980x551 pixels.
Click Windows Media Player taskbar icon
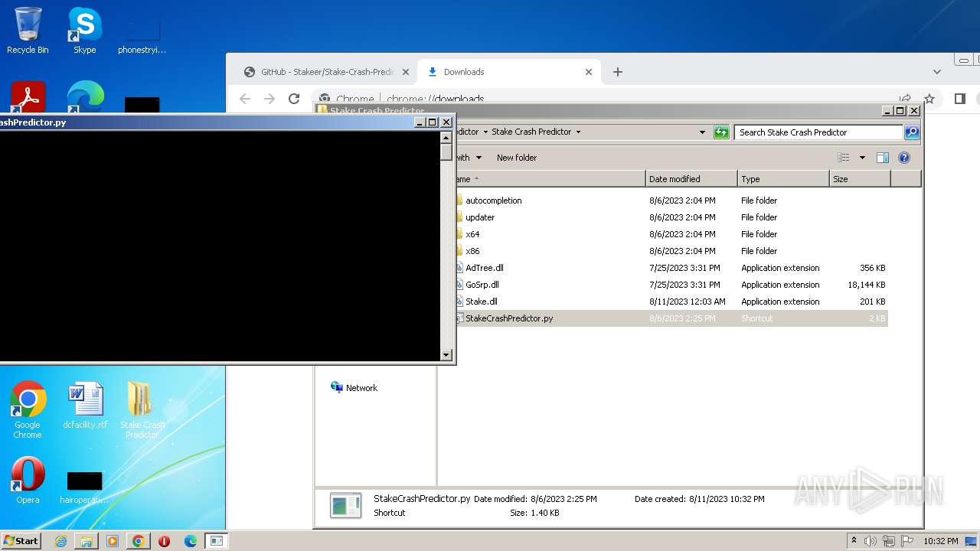tap(113, 541)
